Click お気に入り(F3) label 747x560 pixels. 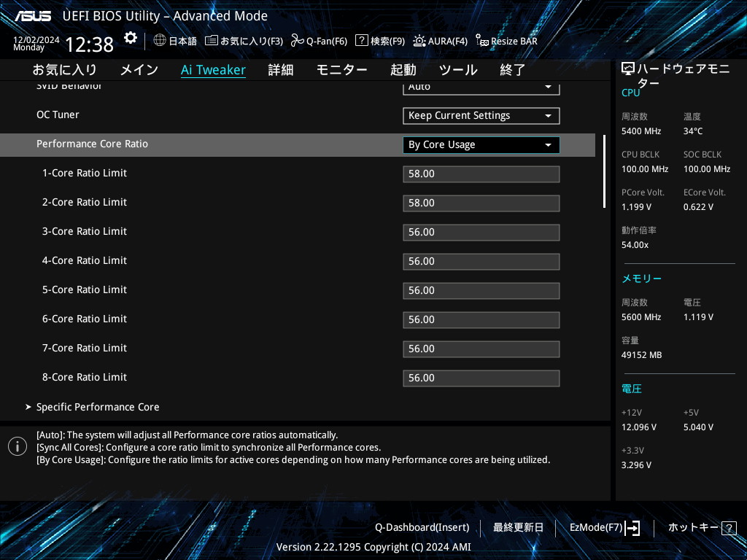(252, 42)
